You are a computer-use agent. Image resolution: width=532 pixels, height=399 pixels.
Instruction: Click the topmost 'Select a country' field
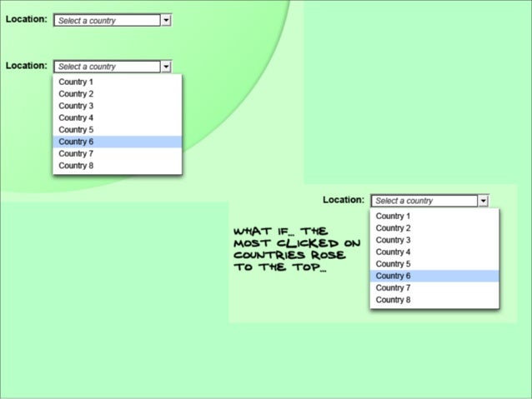107,20
